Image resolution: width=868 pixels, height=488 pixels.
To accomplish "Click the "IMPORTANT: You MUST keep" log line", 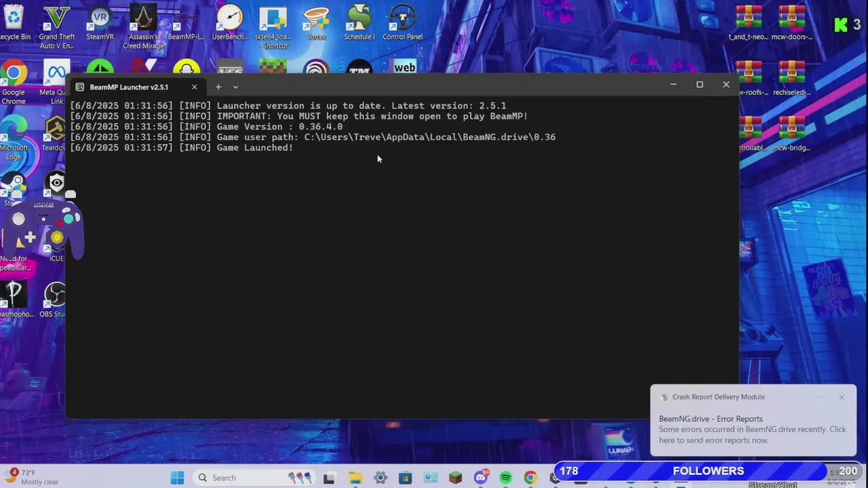I will [x=299, y=116].
